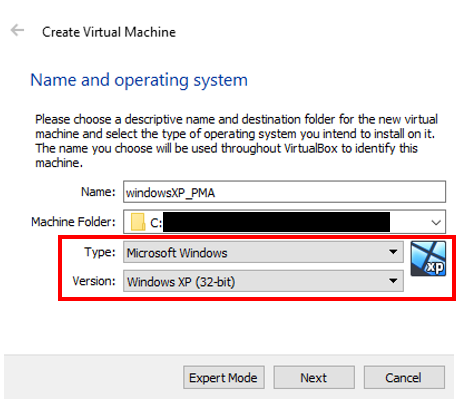
Task: Open the Version dropdown showing Windows XP (32-bit)
Action: [263, 281]
